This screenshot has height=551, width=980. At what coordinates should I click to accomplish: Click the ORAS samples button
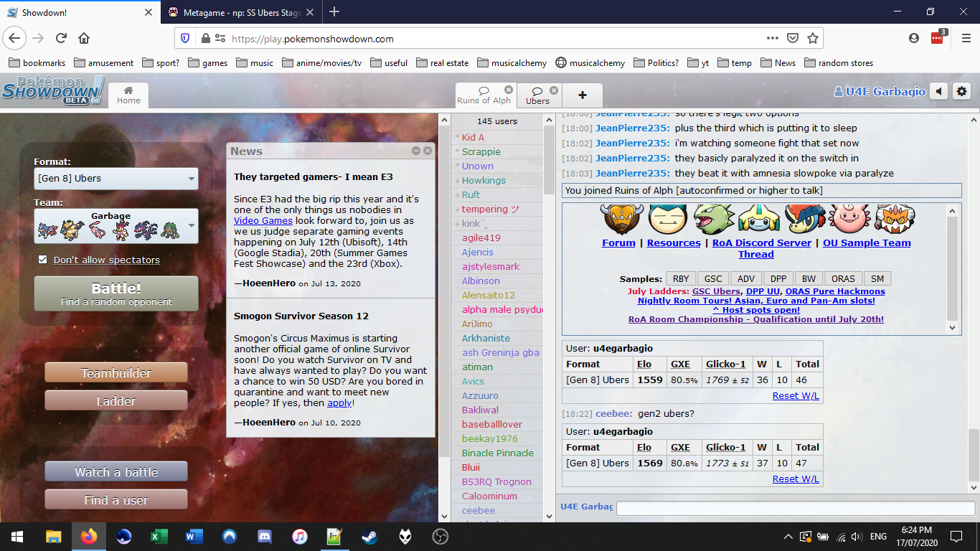point(843,279)
